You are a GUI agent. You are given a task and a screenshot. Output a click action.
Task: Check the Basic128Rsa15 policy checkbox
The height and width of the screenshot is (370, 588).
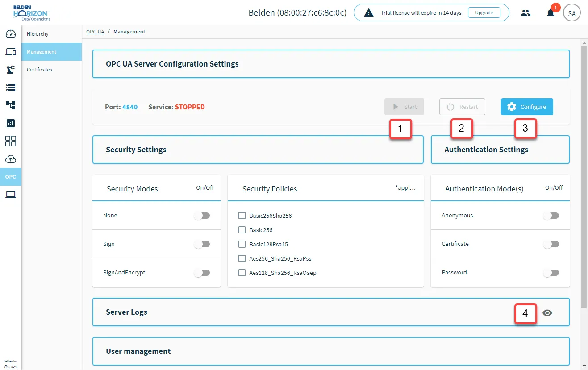[242, 244]
